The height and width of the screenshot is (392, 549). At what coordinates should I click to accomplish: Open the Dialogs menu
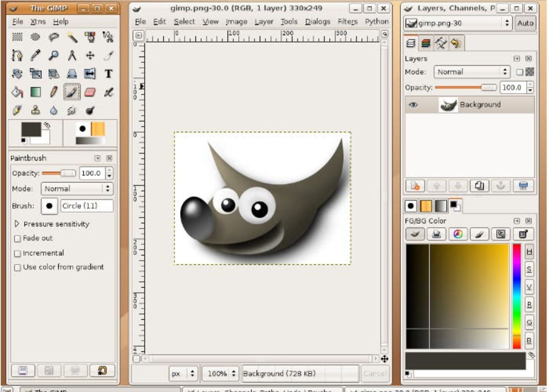(x=318, y=21)
